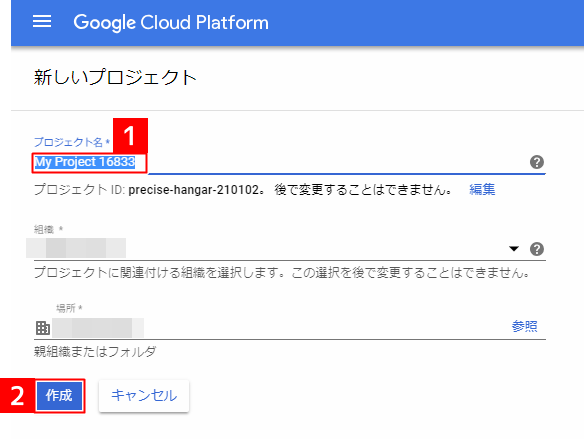Screen dimensions: 584x439
Task: Click the 新しいプロジェクト page heading
Action: click(x=115, y=77)
